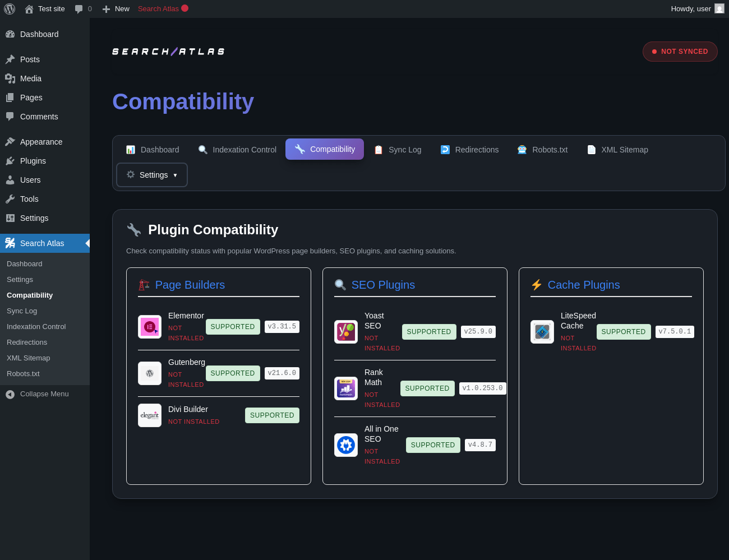Switch to the Dashboard tab
This screenshot has width=729, height=560.
153,150
